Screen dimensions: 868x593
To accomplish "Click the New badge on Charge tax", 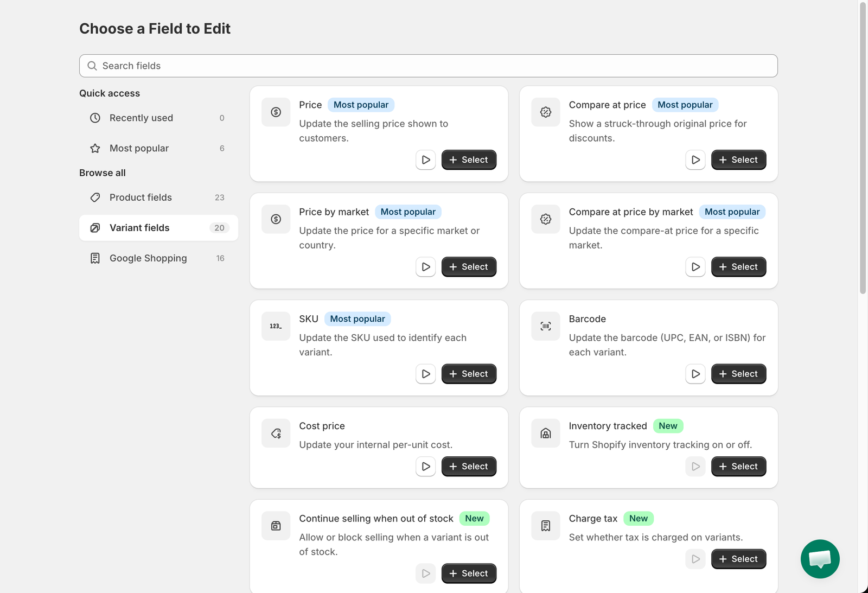I will pos(639,519).
